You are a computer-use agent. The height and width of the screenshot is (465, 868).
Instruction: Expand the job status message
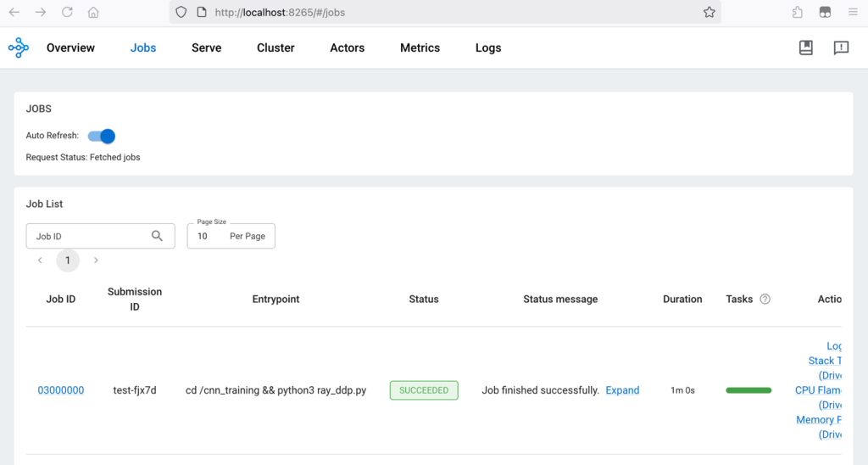coord(622,390)
